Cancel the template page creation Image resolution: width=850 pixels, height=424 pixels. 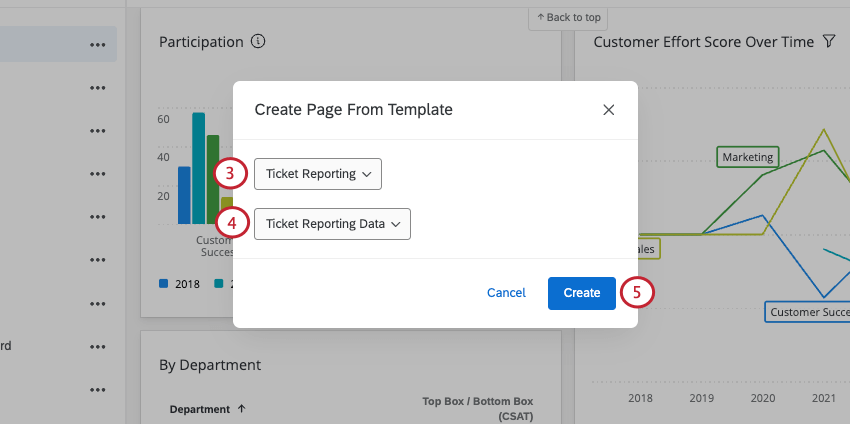506,293
